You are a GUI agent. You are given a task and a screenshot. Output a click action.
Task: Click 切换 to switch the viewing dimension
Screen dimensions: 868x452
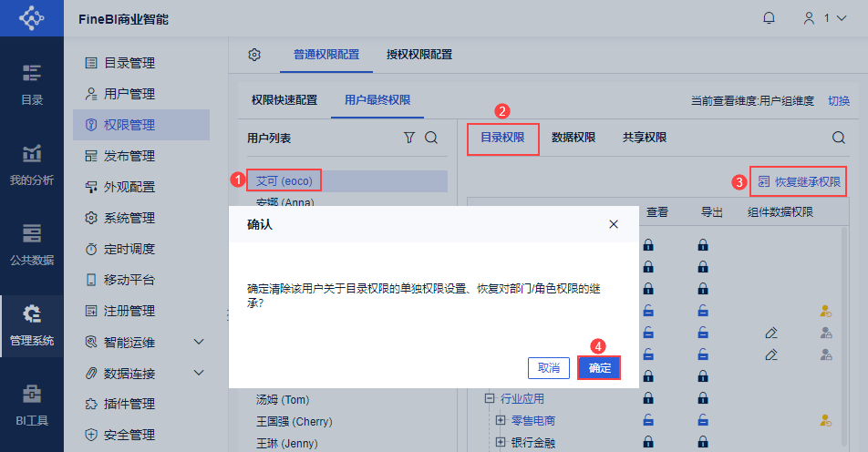click(839, 100)
